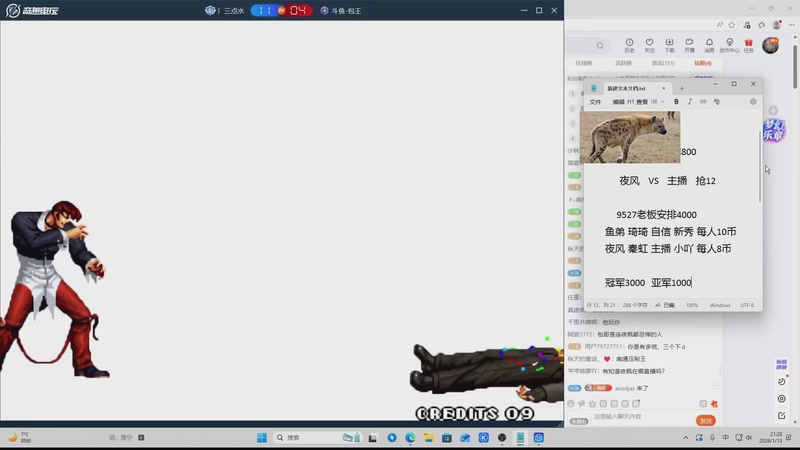Image resolution: width=800 pixels, height=450 pixels.
Task: Open the 查看 menu in Notepad
Action: click(x=642, y=102)
